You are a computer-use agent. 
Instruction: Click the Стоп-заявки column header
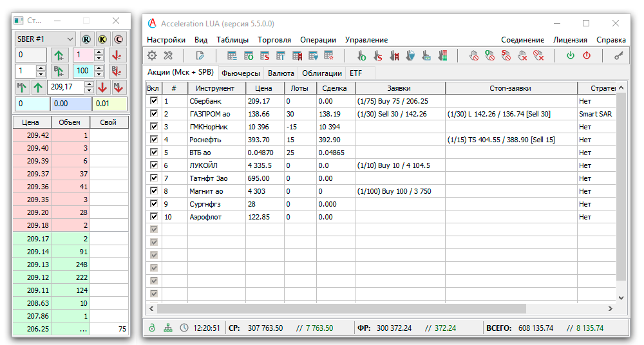[x=511, y=88]
